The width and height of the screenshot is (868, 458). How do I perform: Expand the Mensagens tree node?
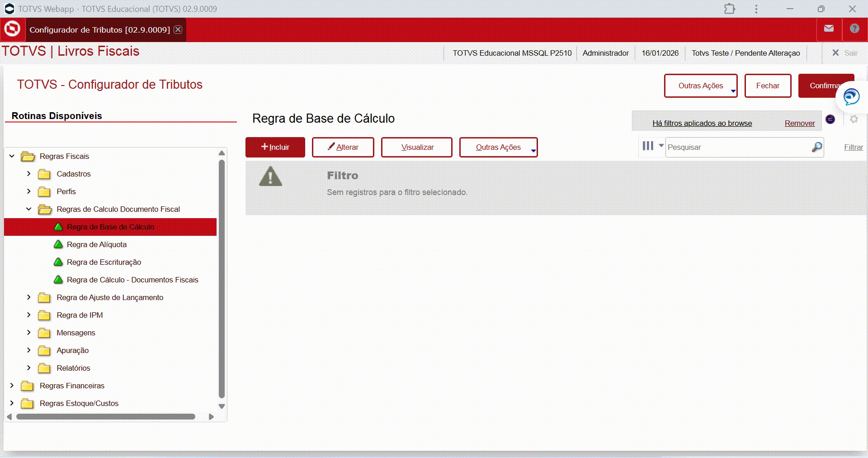28,333
